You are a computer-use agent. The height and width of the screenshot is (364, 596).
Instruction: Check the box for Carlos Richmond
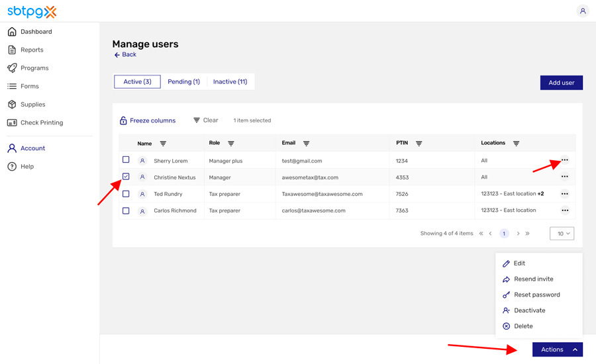pyautogui.click(x=126, y=210)
